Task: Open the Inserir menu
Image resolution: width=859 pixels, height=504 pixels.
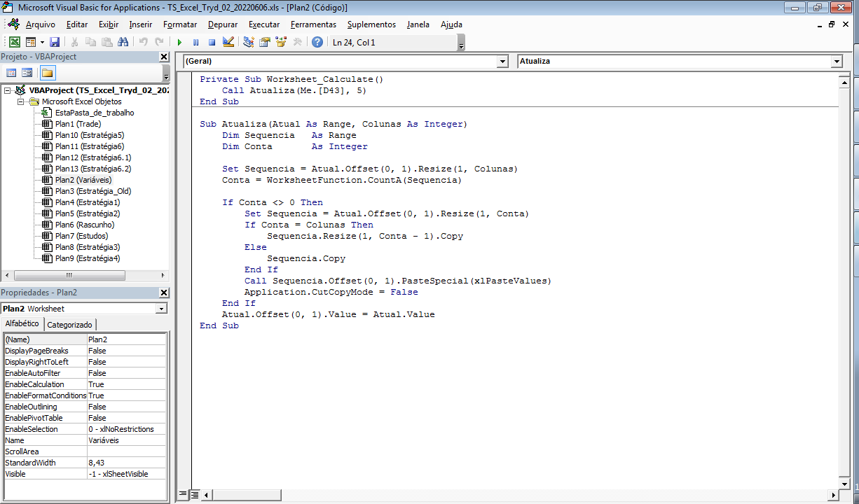Action: pyautogui.click(x=140, y=24)
